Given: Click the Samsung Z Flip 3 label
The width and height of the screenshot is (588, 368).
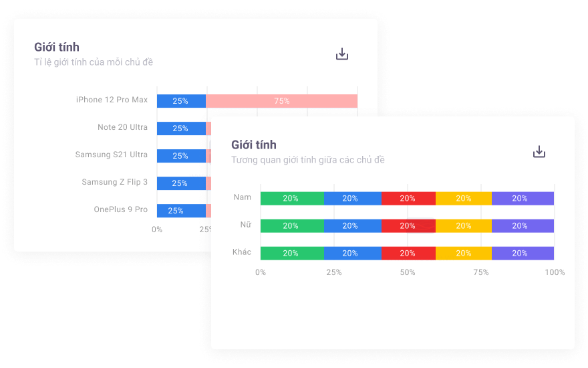Looking at the screenshot, I should tap(114, 182).
